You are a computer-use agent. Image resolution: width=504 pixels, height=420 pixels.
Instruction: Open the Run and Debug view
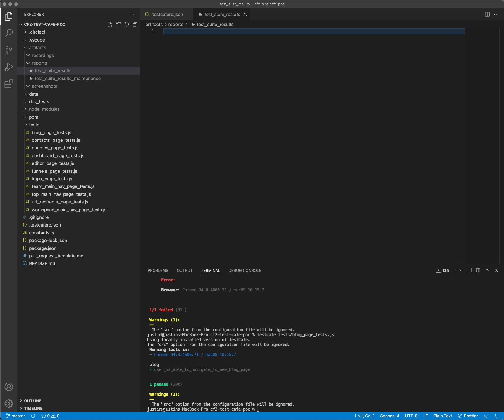[9, 67]
